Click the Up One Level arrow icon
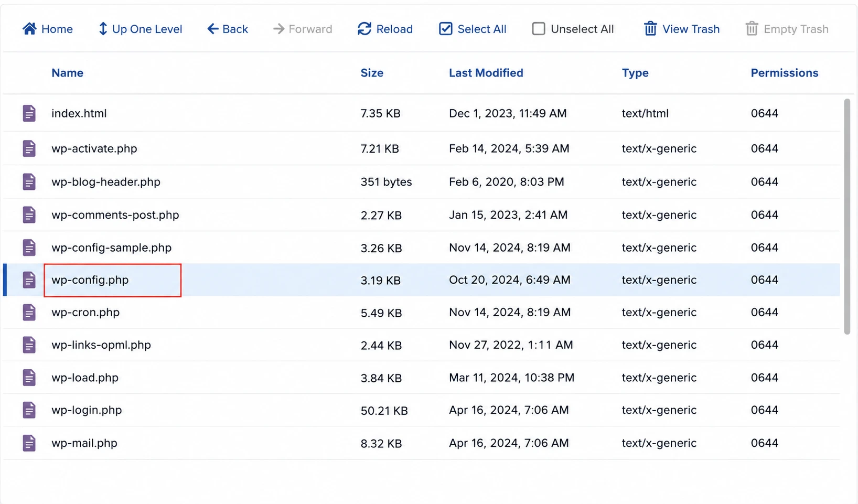Image resolution: width=858 pixels, height=504 pixels. point(103,29)
